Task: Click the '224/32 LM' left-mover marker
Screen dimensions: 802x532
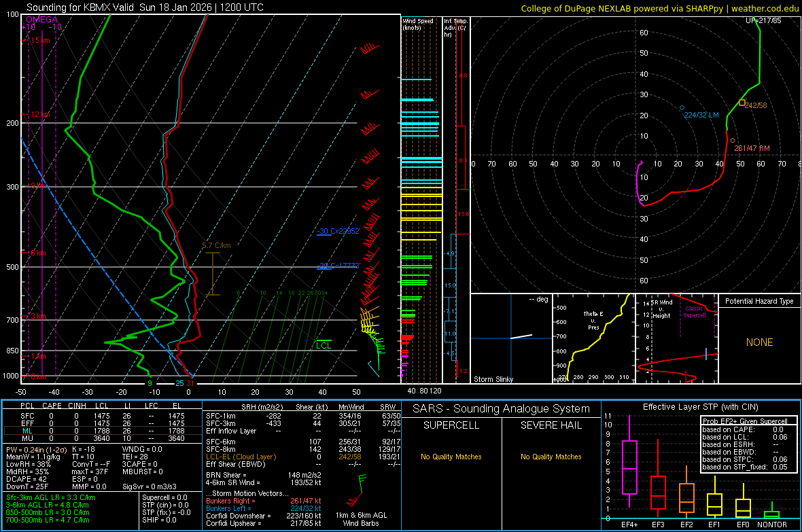Action: [x=701, y=115]
